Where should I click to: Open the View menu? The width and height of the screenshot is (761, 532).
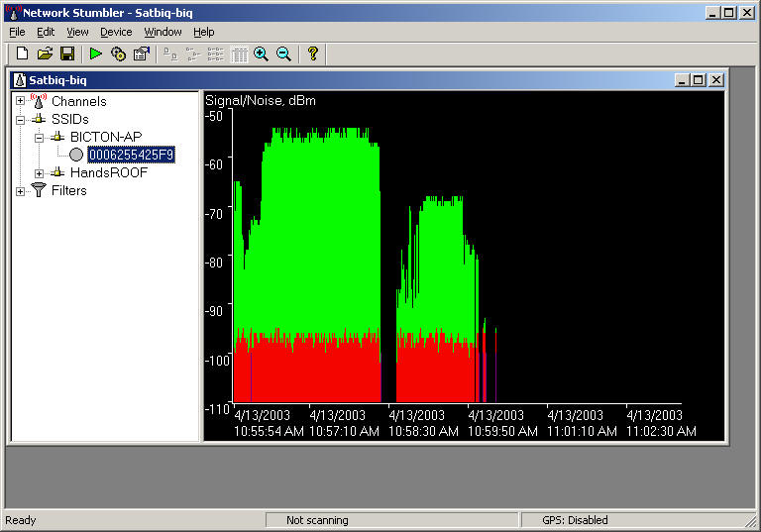(77, 32)
